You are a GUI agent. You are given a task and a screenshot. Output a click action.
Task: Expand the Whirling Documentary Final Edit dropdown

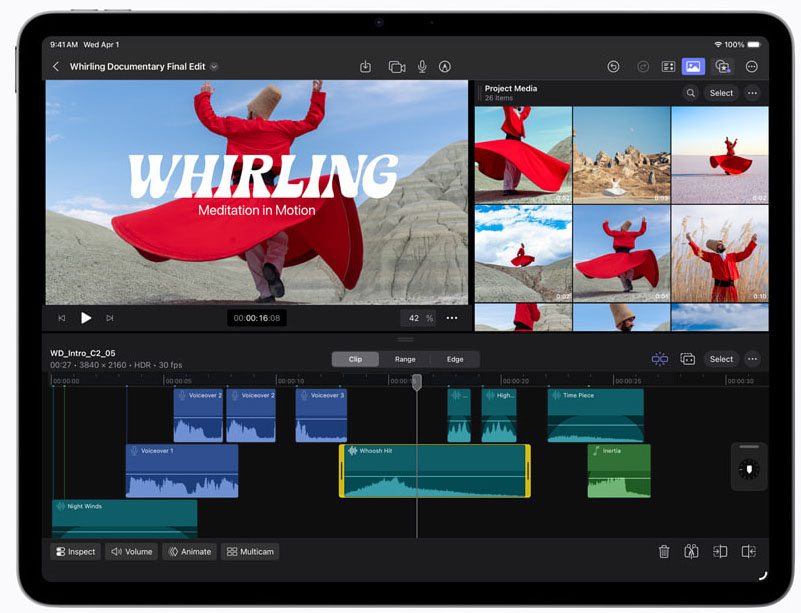click(215, 67)
